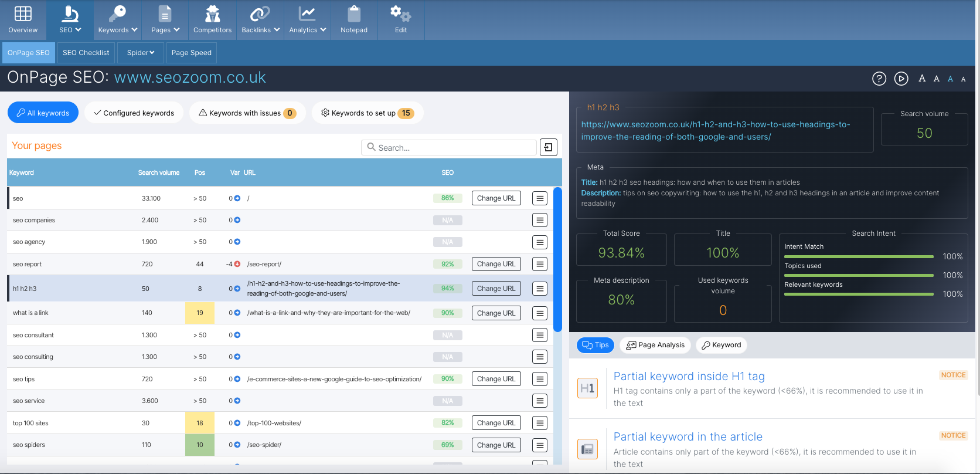This screenshot has height=474, width=980.
Task: Click Change URL for seo keyword
Action: click(496, 198)
